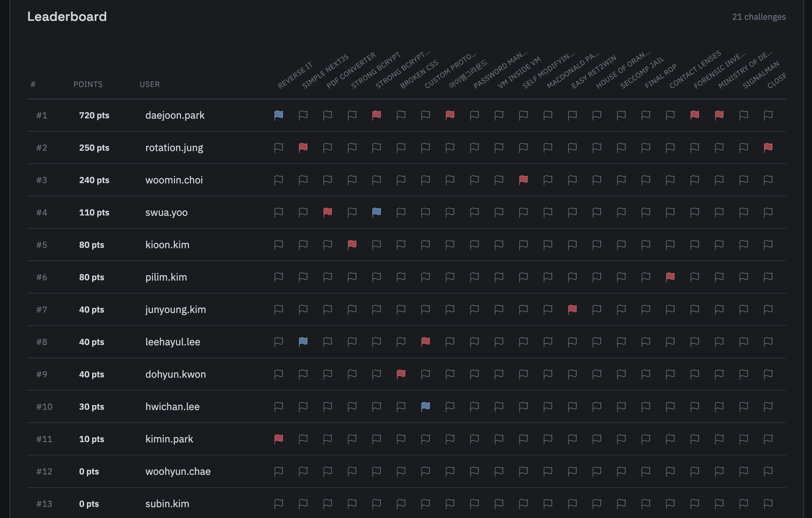This screenshot has height=518, width=812.
Task: Select kioon.kim's red STRONG BCRYPT flag
Action: (352, 245)
